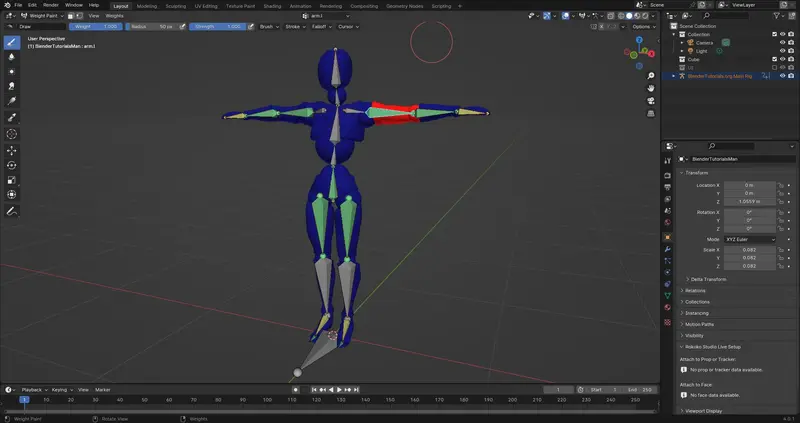Open the Options dropdown in viewport header
Viewport: 800px width, 423px height.
(x=643, y=27)
